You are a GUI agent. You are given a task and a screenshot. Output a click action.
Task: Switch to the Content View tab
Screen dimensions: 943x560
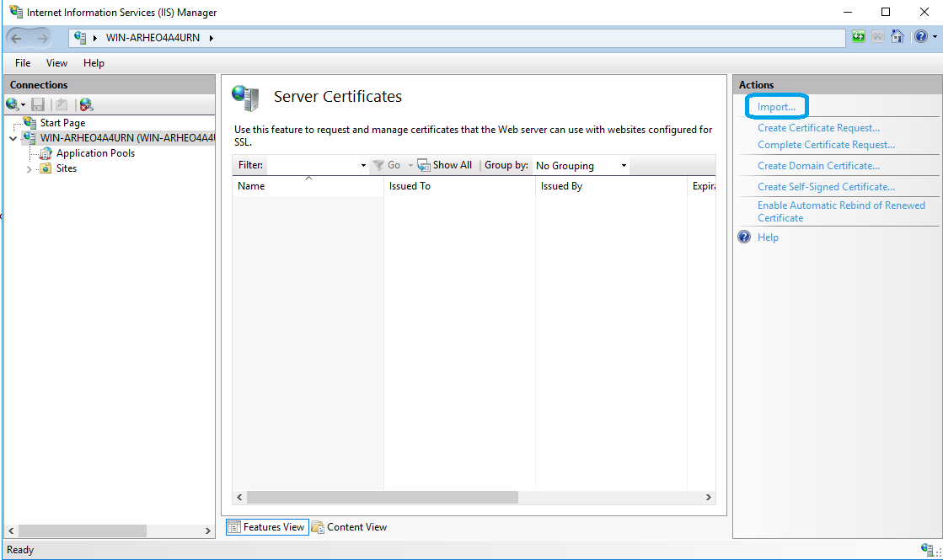coord(349,527)
